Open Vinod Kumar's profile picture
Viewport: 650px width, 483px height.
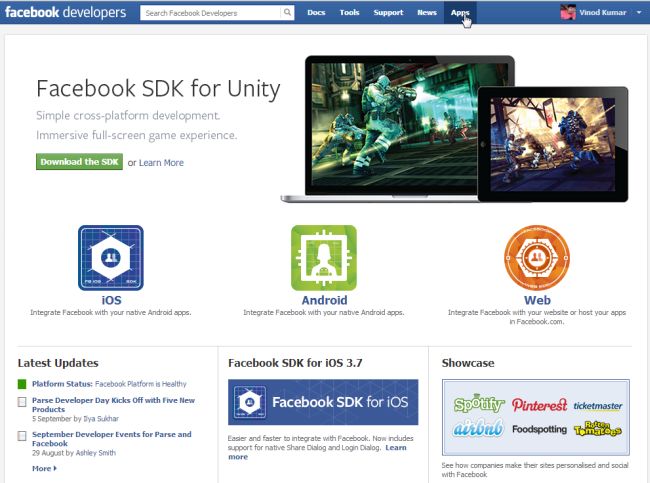point(568,12)
